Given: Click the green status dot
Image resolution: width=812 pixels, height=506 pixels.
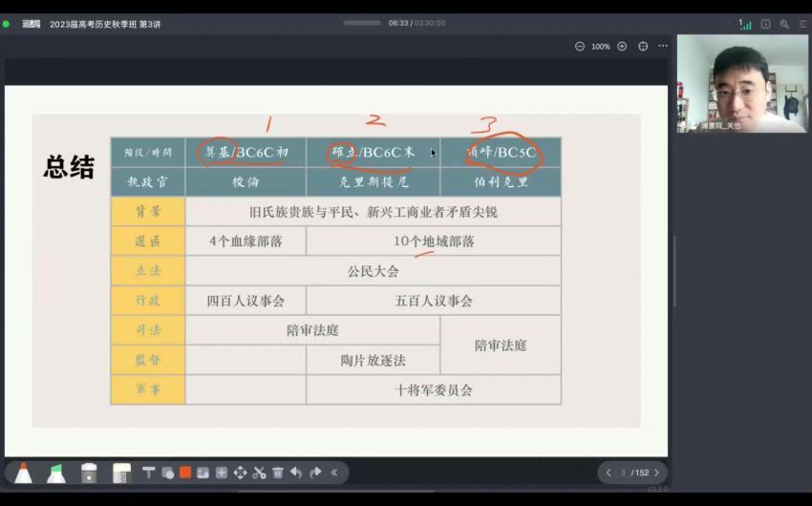Looking at the screenshot, I should (x=7, y=24).
